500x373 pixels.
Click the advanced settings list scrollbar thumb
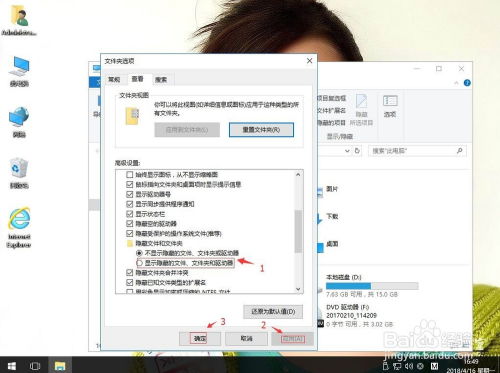[x=298, y=231]
